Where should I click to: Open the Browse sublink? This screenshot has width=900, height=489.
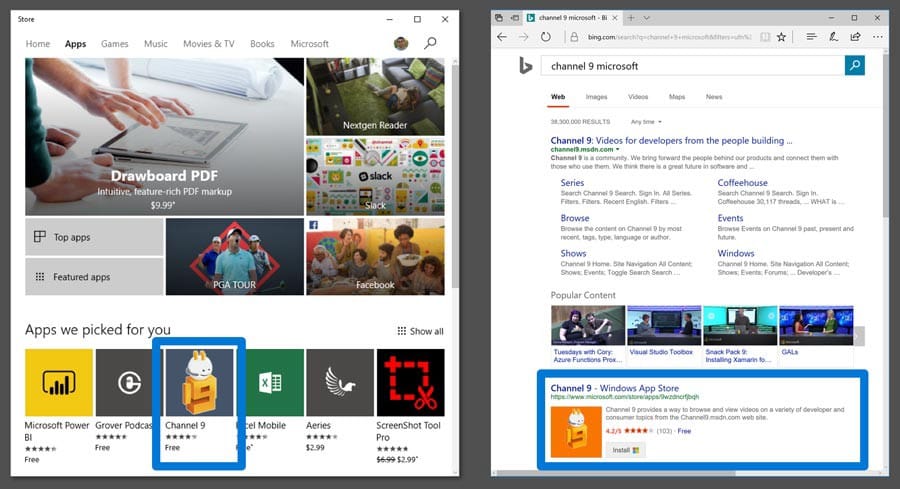pos(575,218)
